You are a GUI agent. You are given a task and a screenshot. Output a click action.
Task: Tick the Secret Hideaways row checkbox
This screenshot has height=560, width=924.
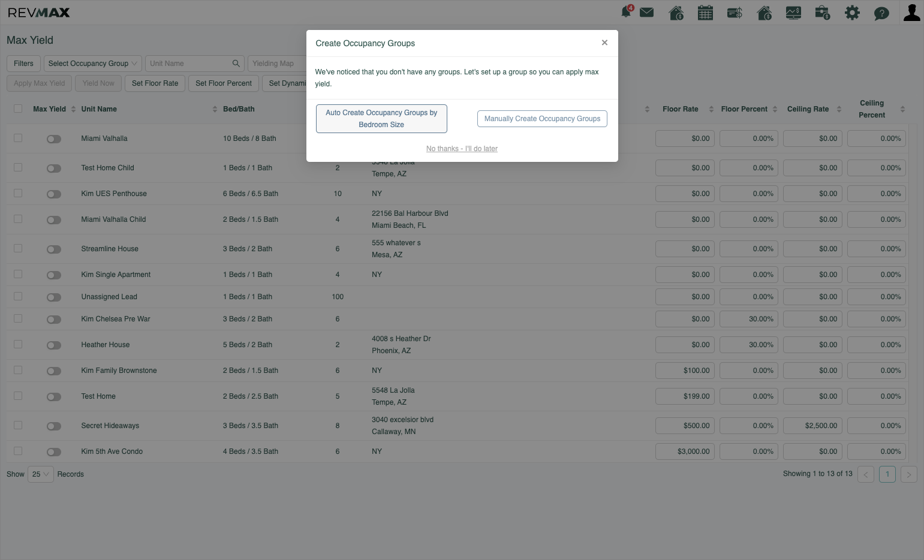click(18, 425)
